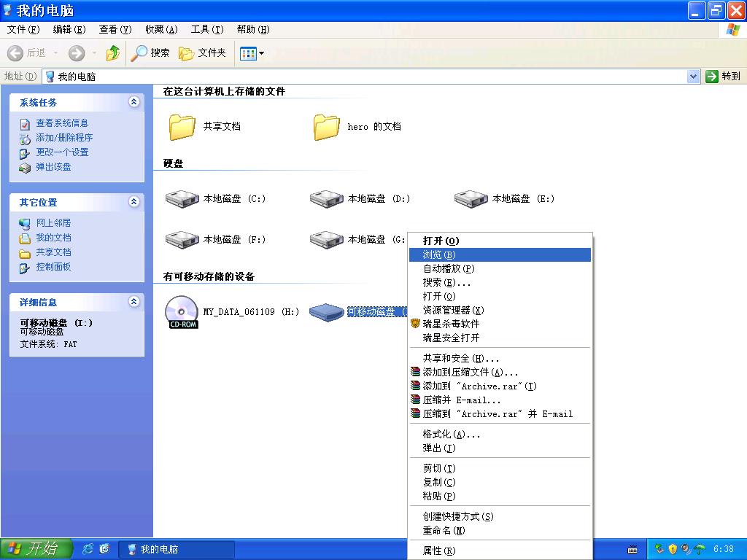Screen dimensions: 747x560
Task: Select local disk E: drive icon
Action: [x=471, y=199]
